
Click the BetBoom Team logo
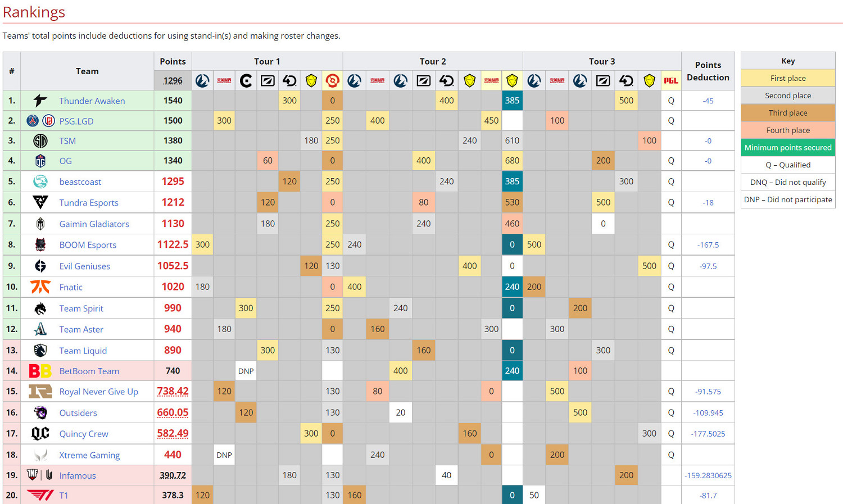(x=39, y=371)
